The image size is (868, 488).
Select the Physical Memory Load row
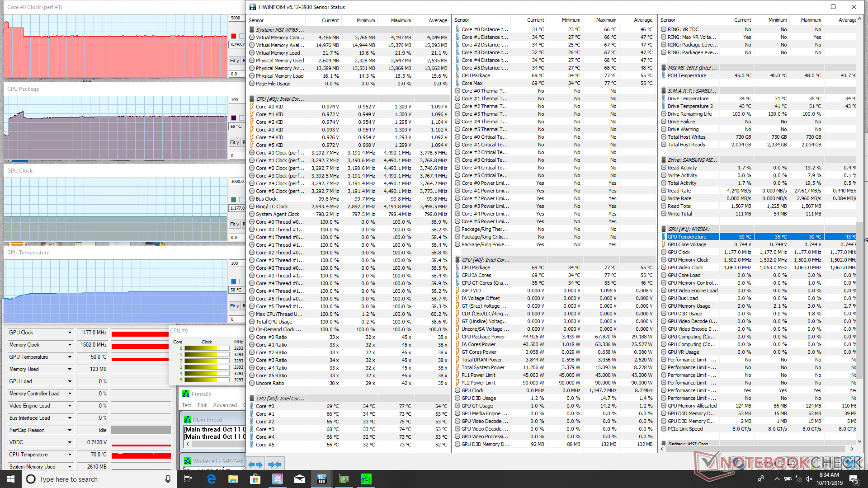[349, 76]
